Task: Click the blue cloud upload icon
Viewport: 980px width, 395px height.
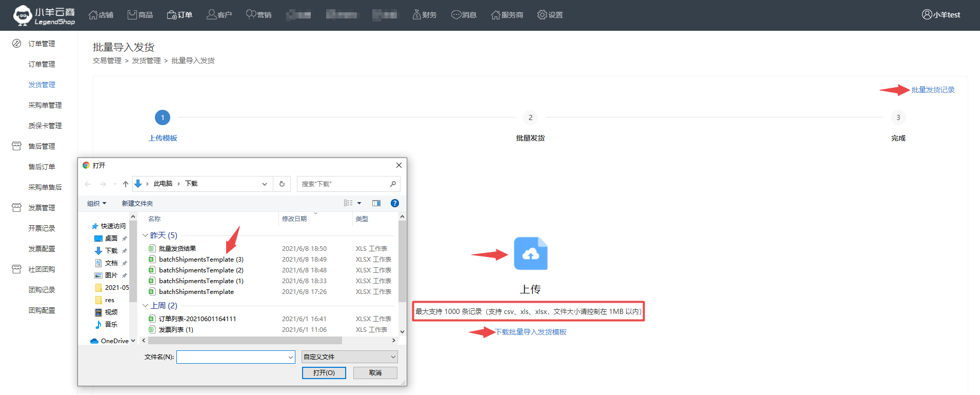Action: pyautogui.click(x=530, y=253)
